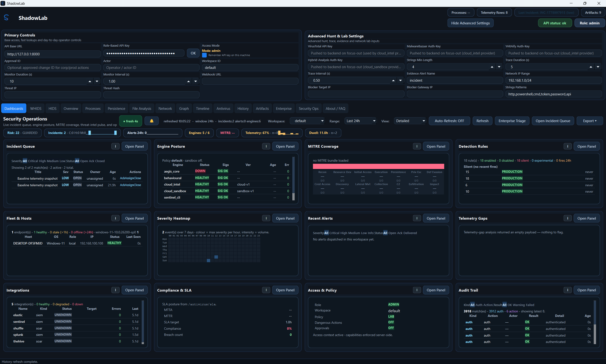This screenshot has width=606, height=364.
Task: Open info button on Engine Posture panel
Action: [266, 146]
